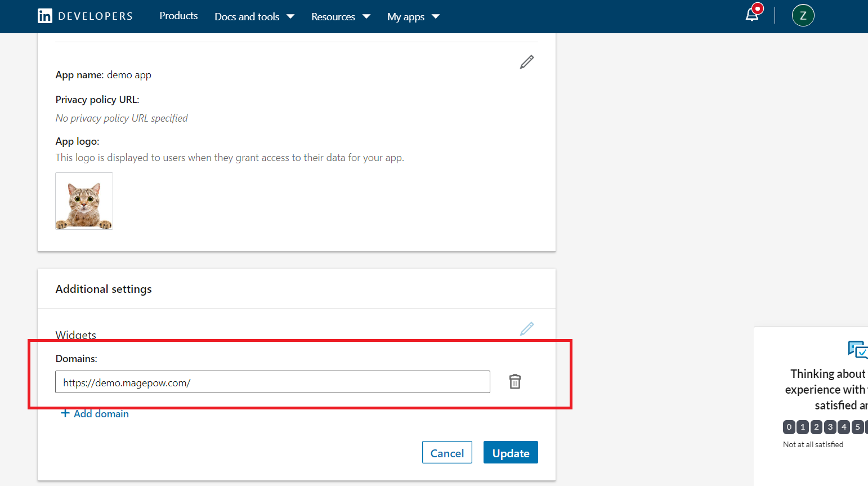868x486 pixels.
Task: Pick satisfaction rating 4
Action: coord(844,427)
